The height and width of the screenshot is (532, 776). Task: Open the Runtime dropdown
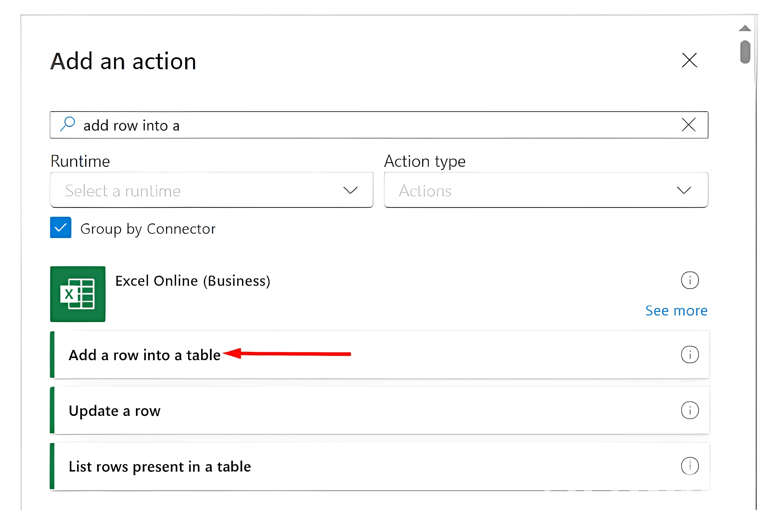tap(211, 190)
